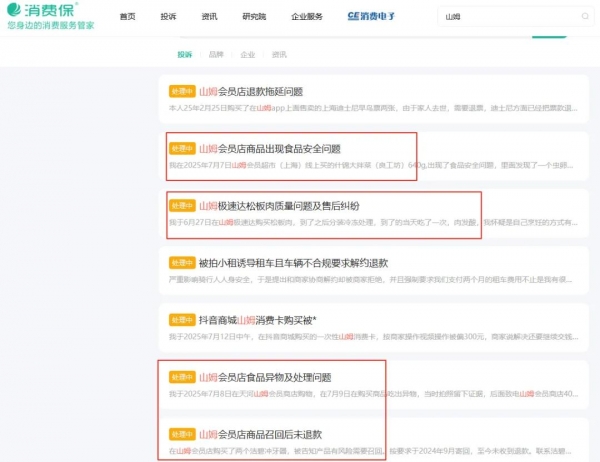Image resolution: width=600 pixels, height=462 pixels.
Task: Open complaint 被拍小租诱导租车且车辆不合规要求解约退款
Action: pyautogui.click(x=293, y=263)
